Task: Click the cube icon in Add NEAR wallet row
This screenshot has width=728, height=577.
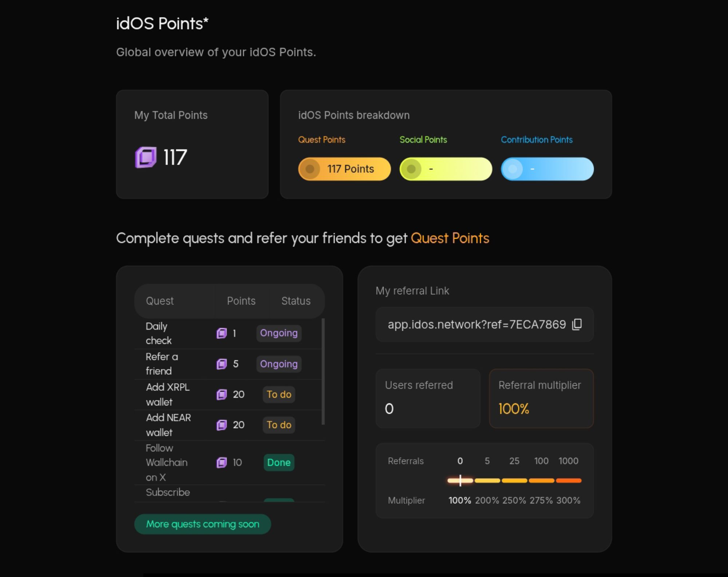Action: click(x=221, y=425)
